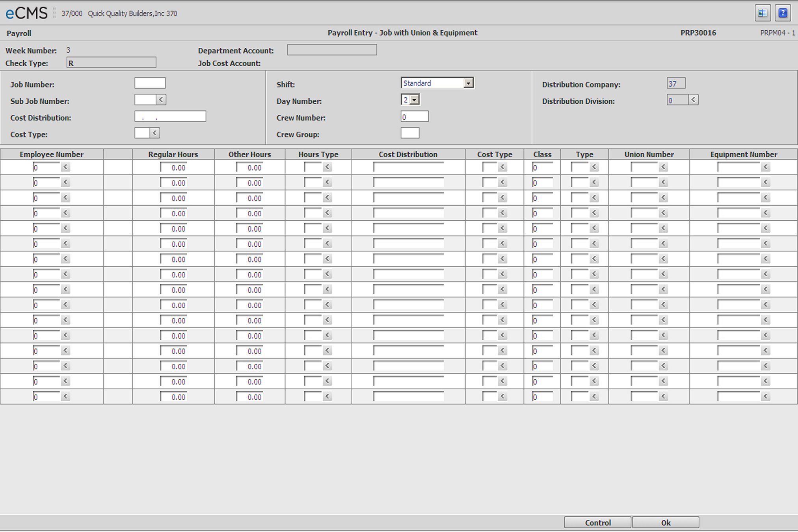Click Other Hours field in first row
This screenshot has width=798, height=532.
click(x=249, y=167)
